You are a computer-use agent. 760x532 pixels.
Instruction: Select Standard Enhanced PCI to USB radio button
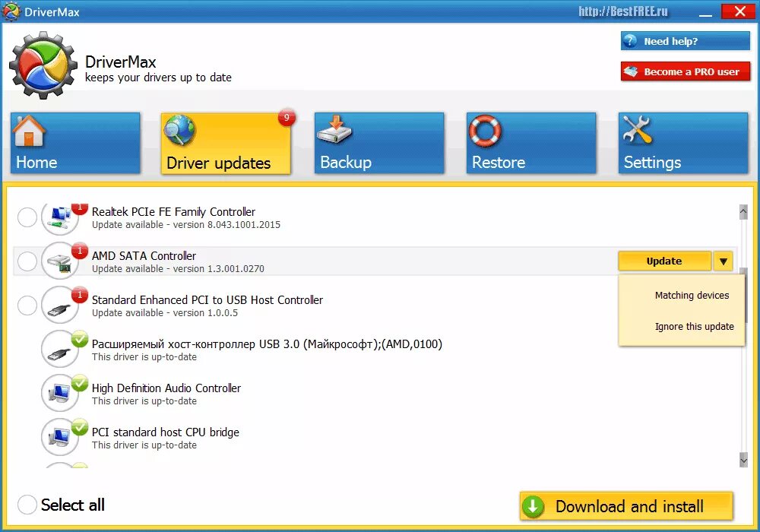click(27, 306)
